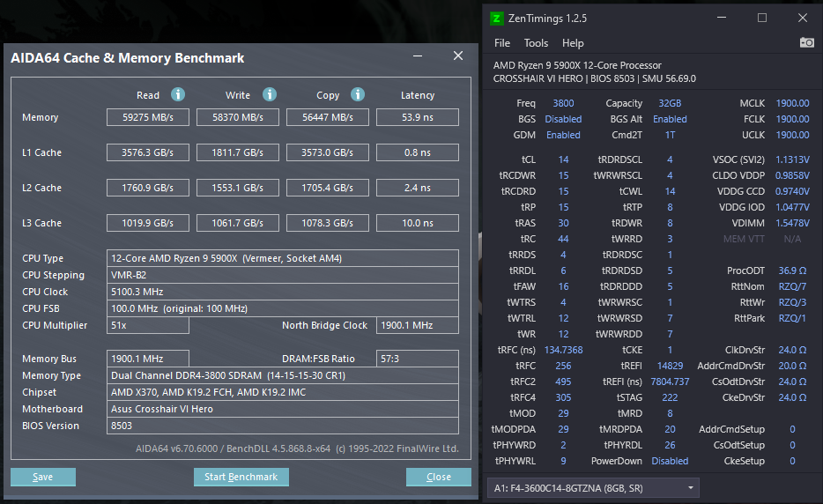The height and width of the screenshot is (504, 823).
Task: Close the ZenTimings window
Action: (803, 18)
